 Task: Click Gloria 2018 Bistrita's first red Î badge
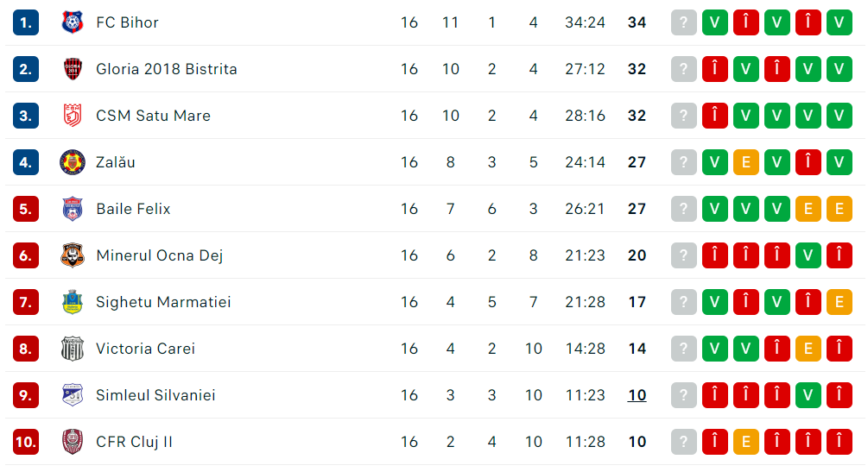[715, 69]
